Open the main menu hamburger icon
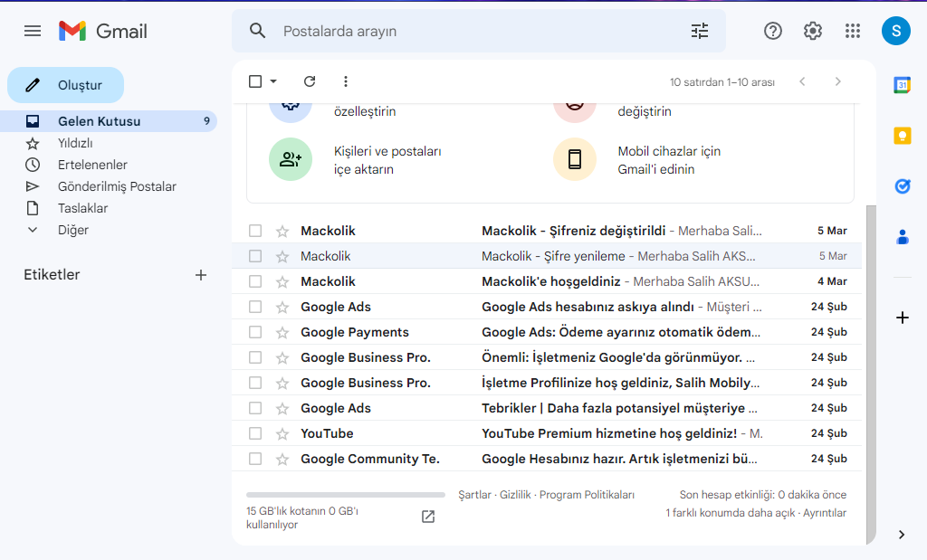 pos(33,31)
